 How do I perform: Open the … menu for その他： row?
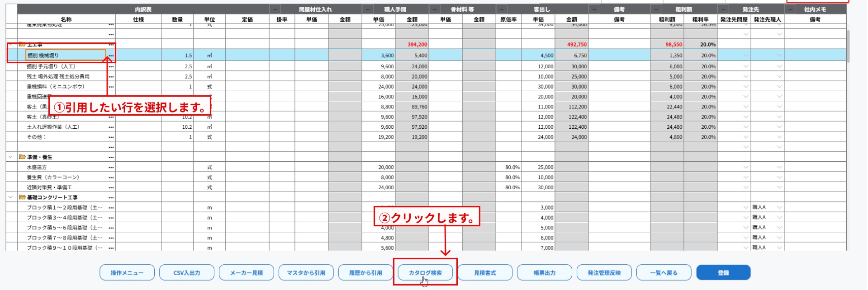(111, 137)
